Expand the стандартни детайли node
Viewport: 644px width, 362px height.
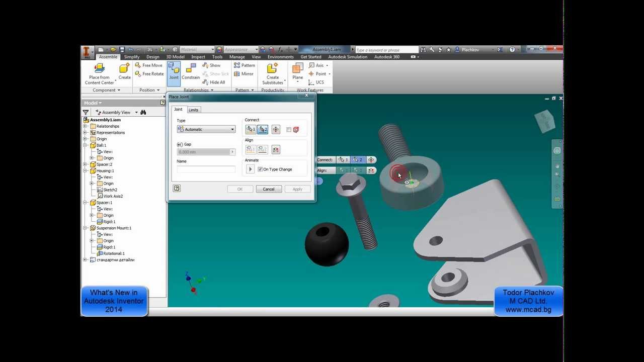click(x=86, y=260)
